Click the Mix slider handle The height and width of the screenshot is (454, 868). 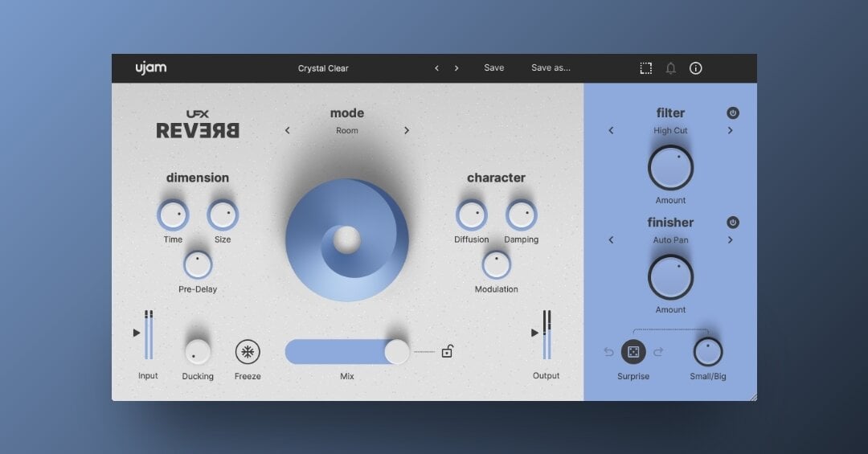click(397, 352)
